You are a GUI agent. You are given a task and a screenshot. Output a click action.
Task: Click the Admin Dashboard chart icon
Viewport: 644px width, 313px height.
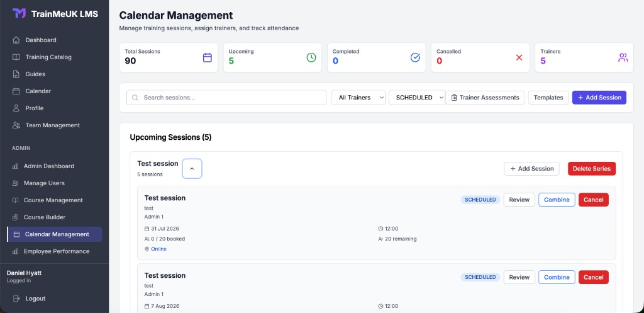(x=15, y=166)
